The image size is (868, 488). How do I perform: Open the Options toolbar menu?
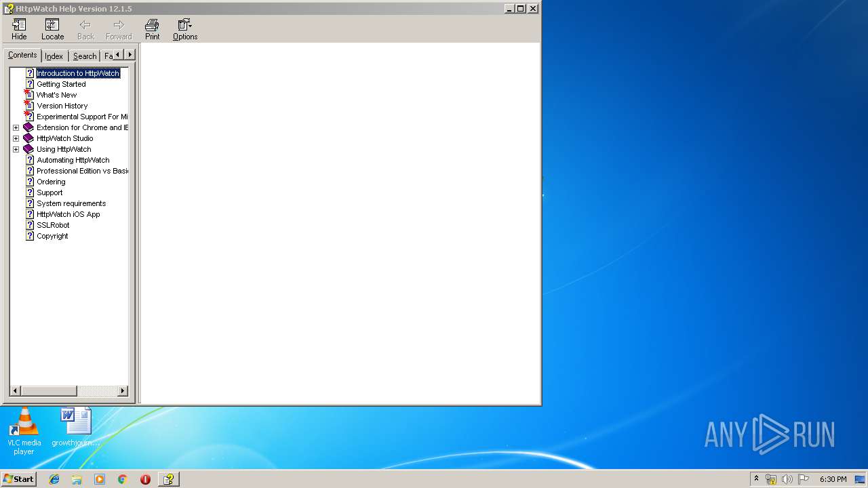(x=184, y=30)
